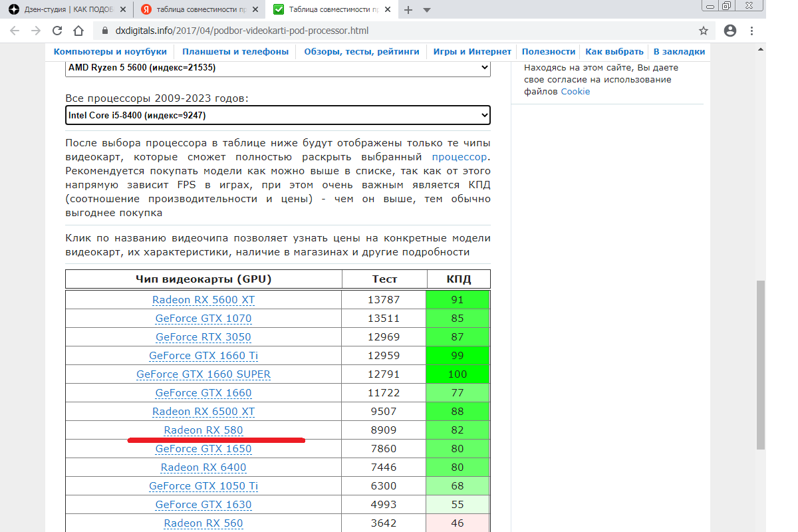Screen dimensions: 798x532
Task: Open GeForce GTX 1650 link
Action: (203, 449)
